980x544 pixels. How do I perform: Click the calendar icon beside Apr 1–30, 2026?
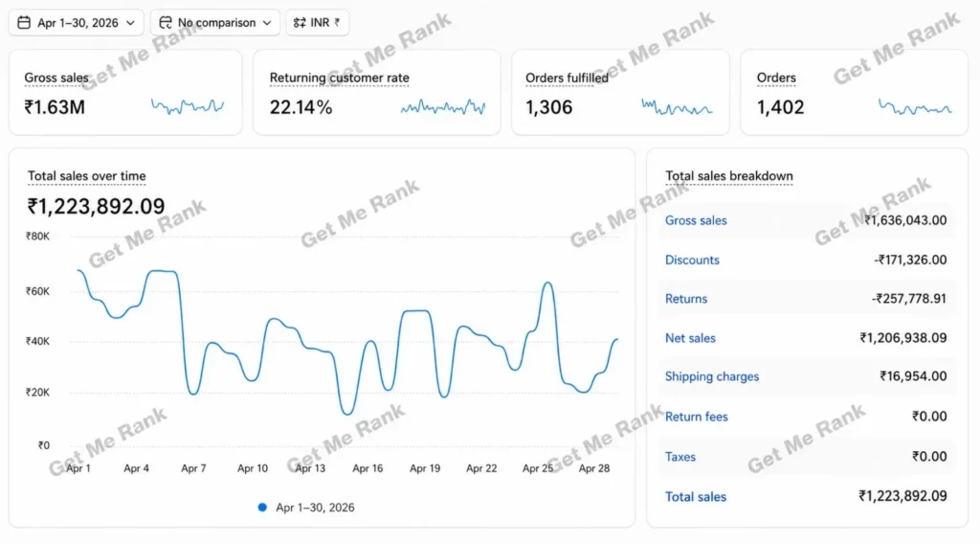24,23
